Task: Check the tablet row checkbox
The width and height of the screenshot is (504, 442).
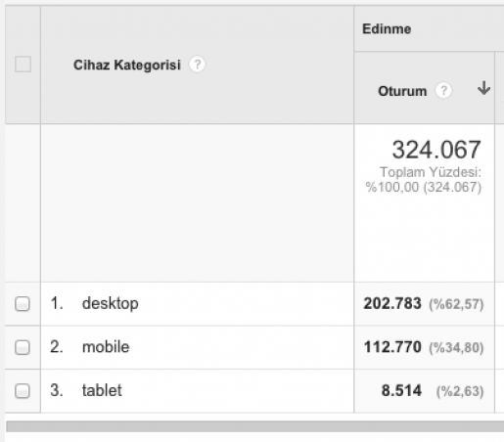Action: coord(23,390)
